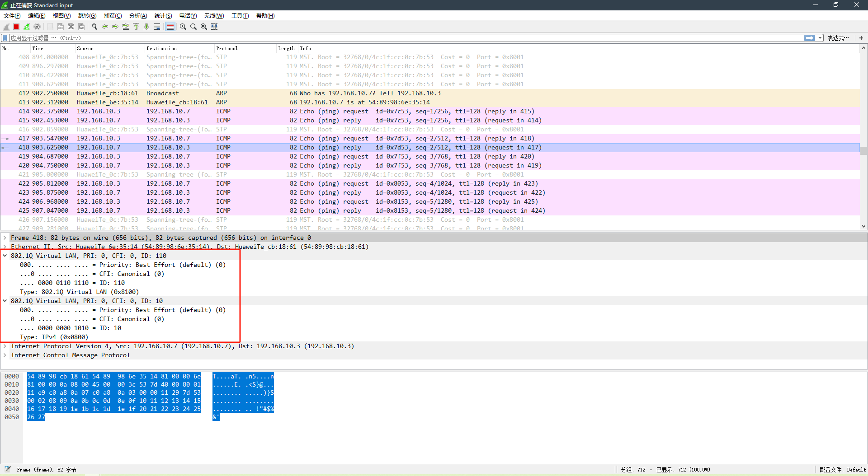Add a filter button with plus icon
Image resolution: width=868 pixels, height=476 pixels.
(x=861, y=38)
